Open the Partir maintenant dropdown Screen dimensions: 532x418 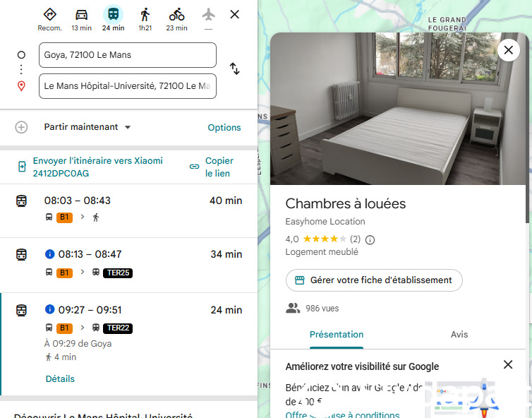87,127
